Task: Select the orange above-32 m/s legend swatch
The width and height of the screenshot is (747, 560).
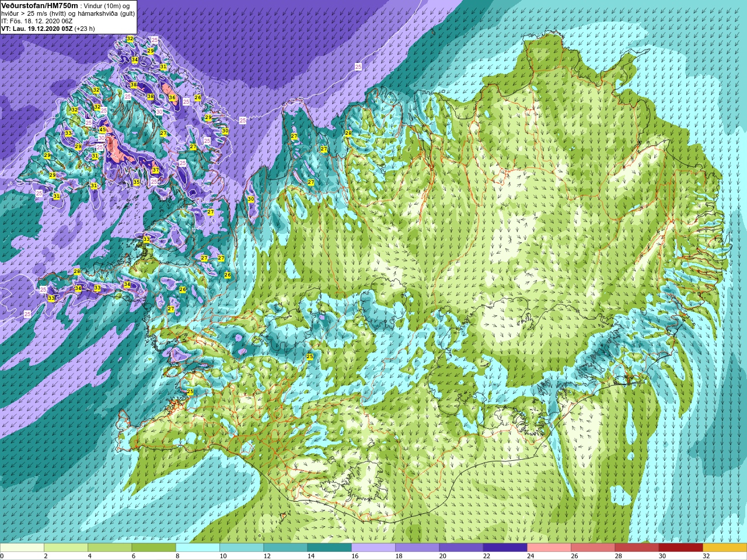Action: pos(725,548)
